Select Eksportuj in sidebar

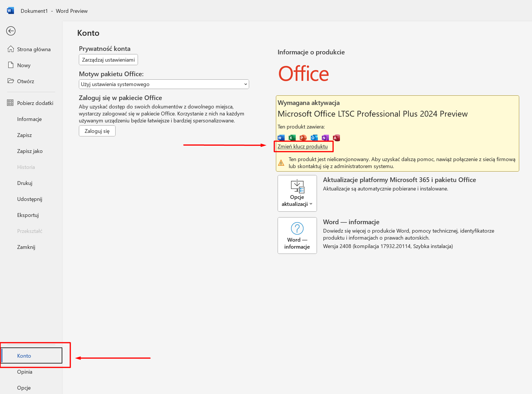tap(31, 215)
